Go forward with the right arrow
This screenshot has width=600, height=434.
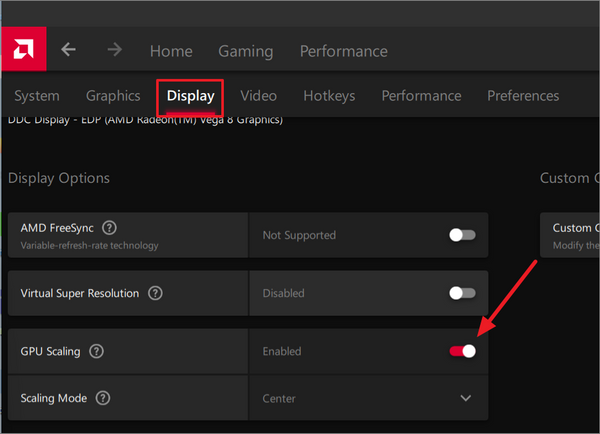pos(114,49)
